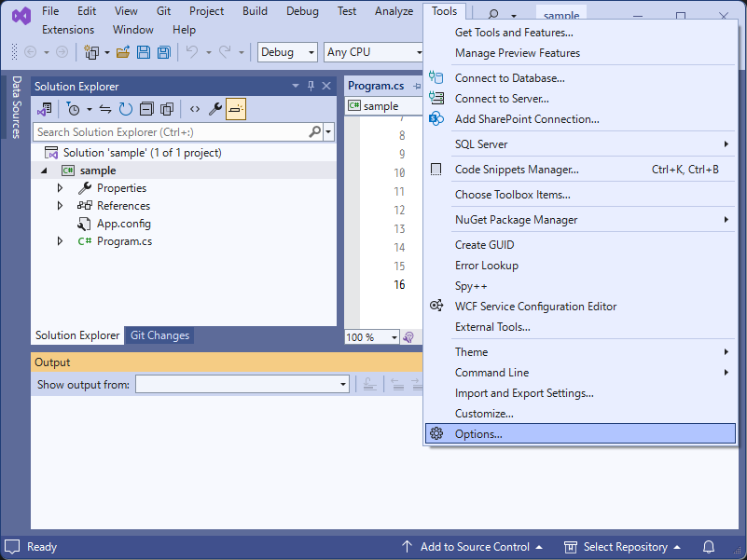The width and height of the screenshot is (747, 560).
Task: Open the SQL Server submenu
Action: click(x=580, y=144)
